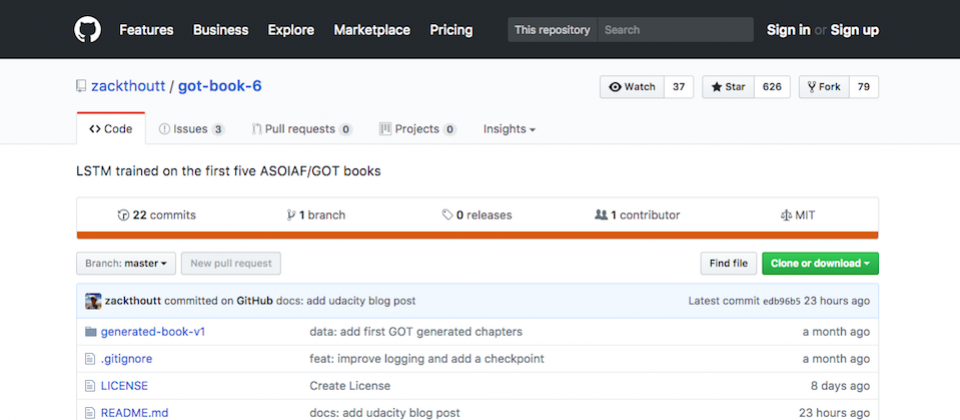Screen dimensions: 960x420
Task: Fork the got-book-6 repository
Action: pyautogui.click(x=823, y=87)
